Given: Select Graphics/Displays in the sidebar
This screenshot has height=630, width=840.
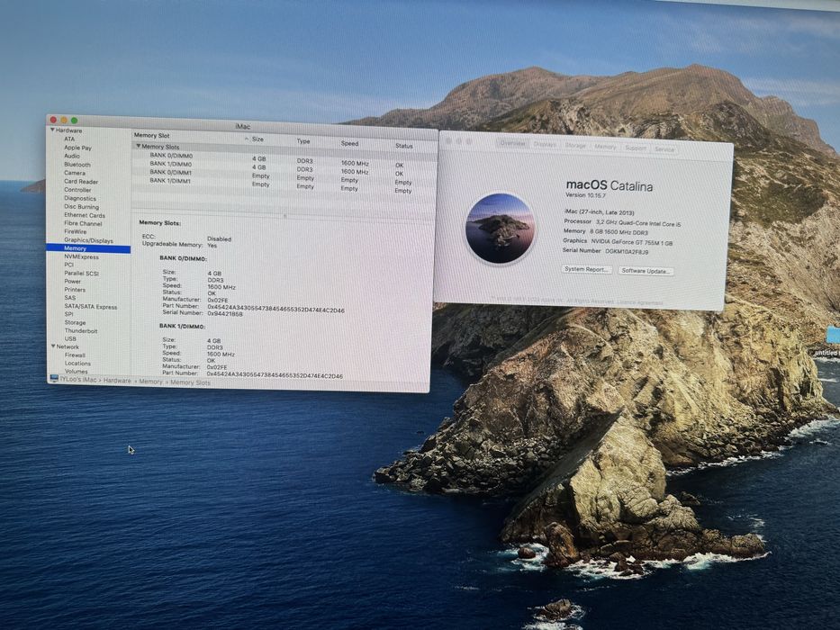Looking at the screenshot, I should point(88,240).
